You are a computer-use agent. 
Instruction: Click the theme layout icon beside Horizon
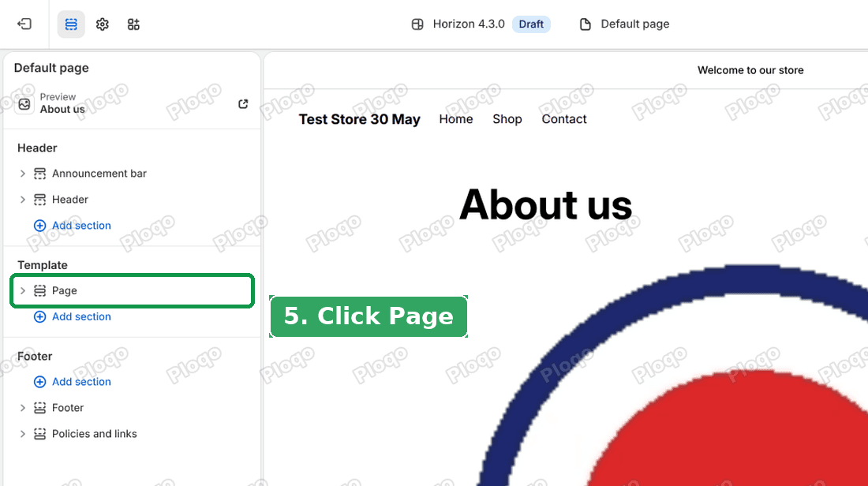(x=417, y=24)
